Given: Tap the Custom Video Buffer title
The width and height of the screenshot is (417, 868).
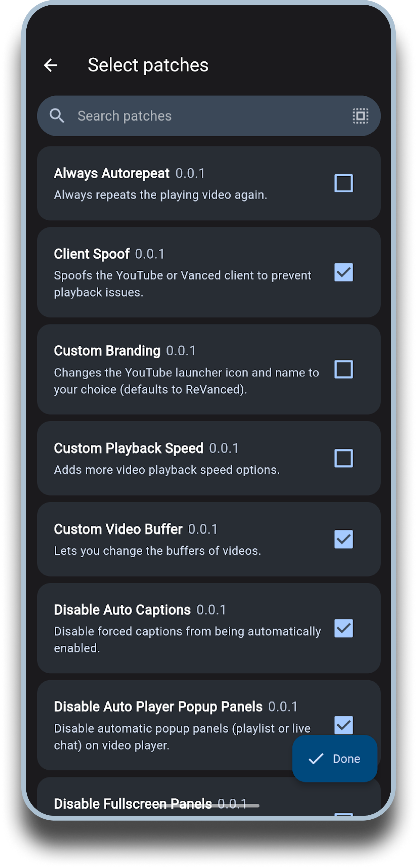Looking at the screenshot, I should pyautogui.click(x=118, y=529).
